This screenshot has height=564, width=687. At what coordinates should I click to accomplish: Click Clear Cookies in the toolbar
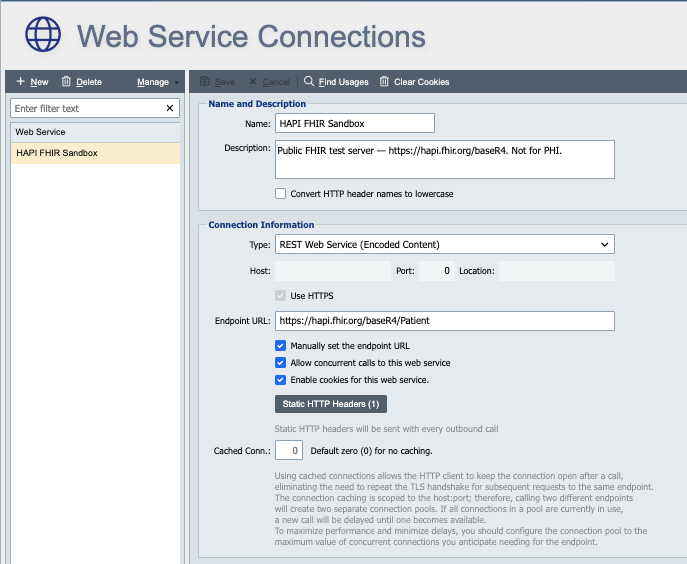[414, 82]
